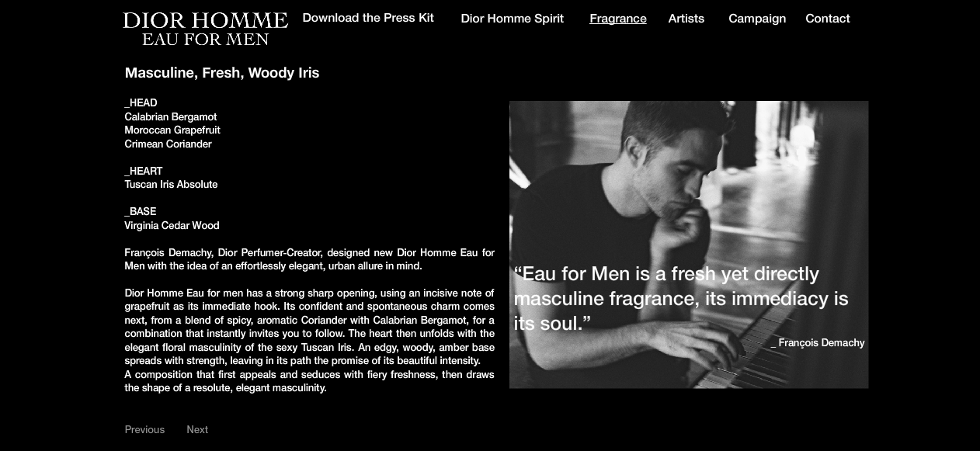This screenshot has height=451, width=980.
Task: Go to the Previous page link
Action: [144, 429]
